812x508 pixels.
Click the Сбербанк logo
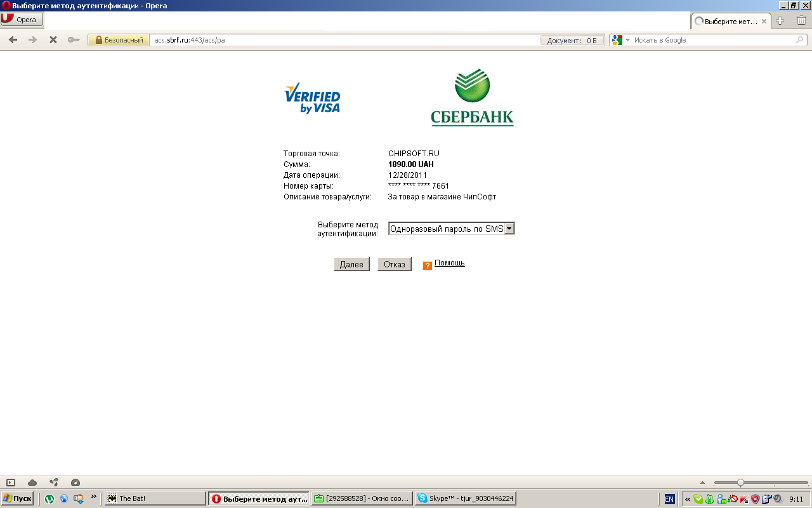pyautogui.click(x=472, y=98)
